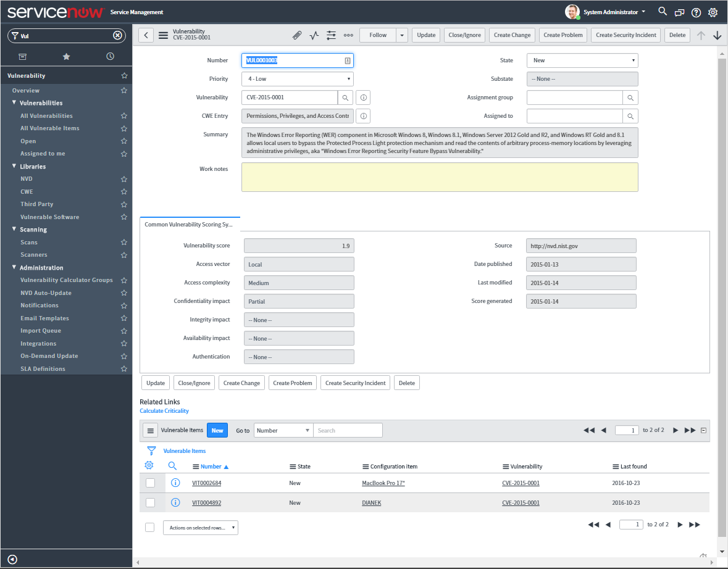Click bottom Create Problem button
The height and width of the screenshot is (569, 728).
pos(293,383)
